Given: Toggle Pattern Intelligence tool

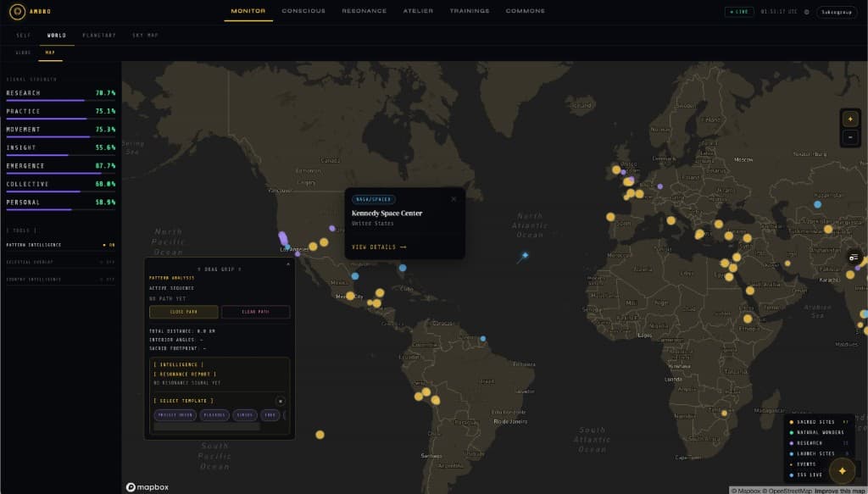Looking at the screenshot, I should (x=60, y=245).
